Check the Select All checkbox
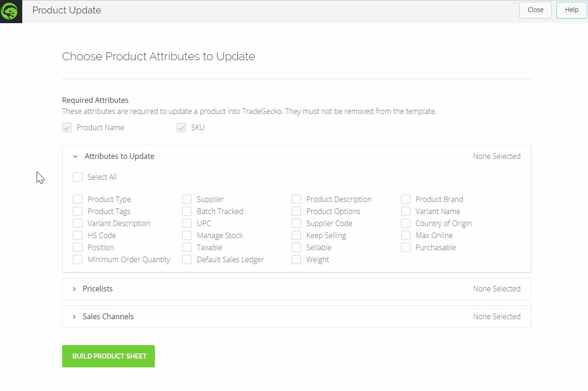This screenshot has height=391, width=588. click(78, 177)
